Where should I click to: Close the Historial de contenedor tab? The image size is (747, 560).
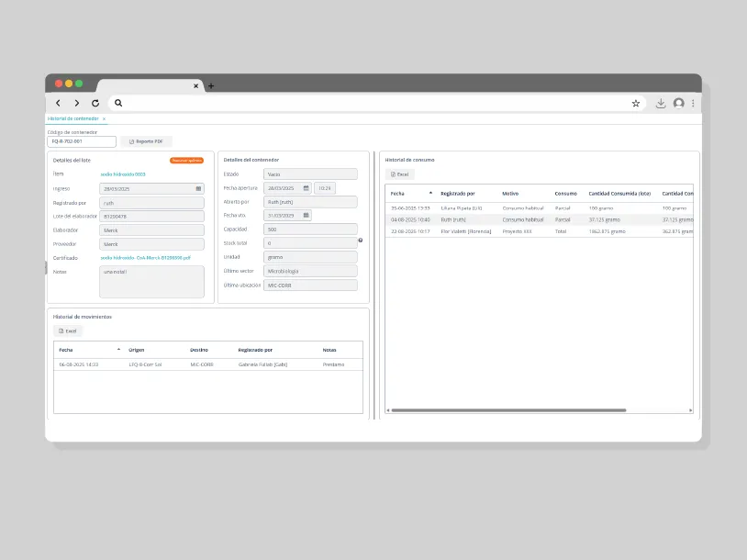[104, 118]
